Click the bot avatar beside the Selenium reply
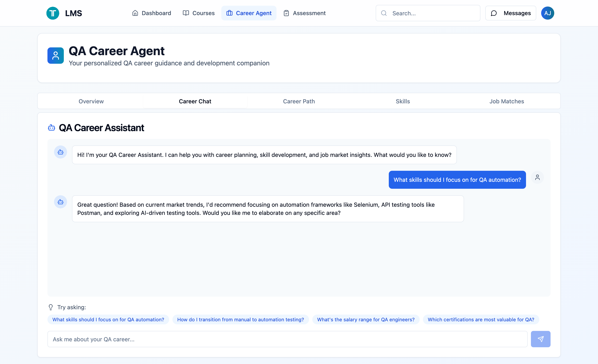 click(x=60, y=202)
